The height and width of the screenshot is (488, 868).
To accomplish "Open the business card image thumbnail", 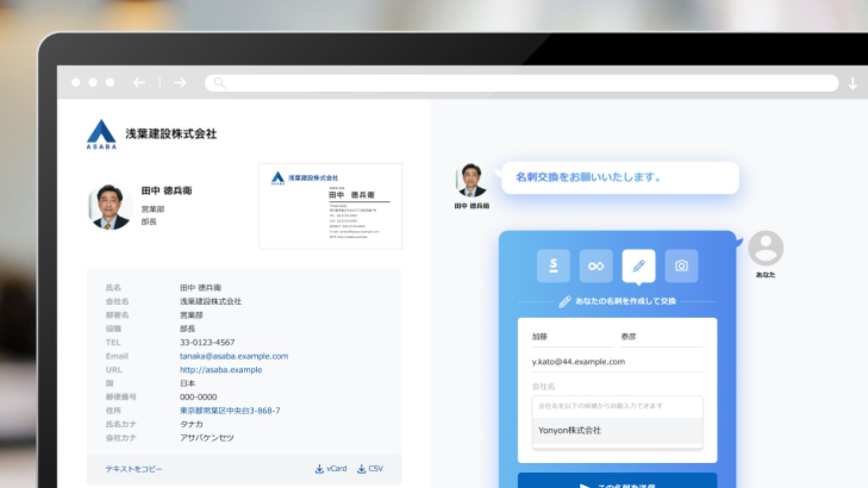I will (x=330, y=206).
